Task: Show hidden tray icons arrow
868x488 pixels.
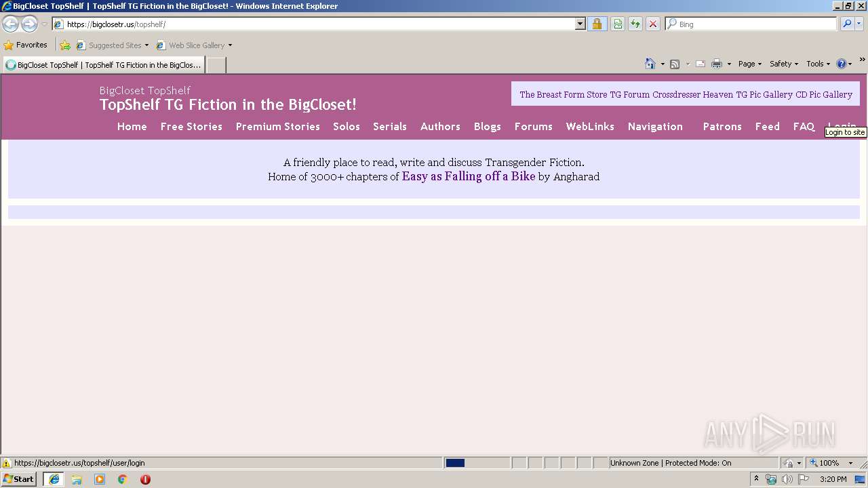Action: (756, 479)
